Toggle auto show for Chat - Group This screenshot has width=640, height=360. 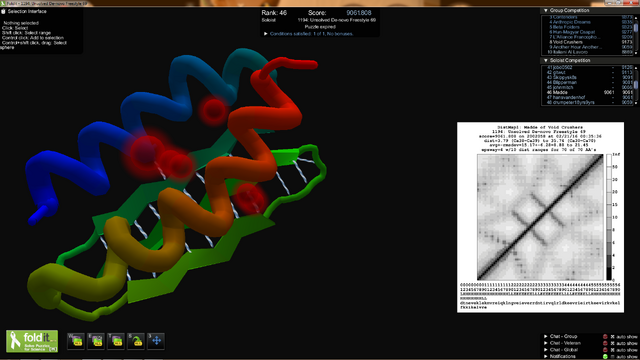pos(612,337)
